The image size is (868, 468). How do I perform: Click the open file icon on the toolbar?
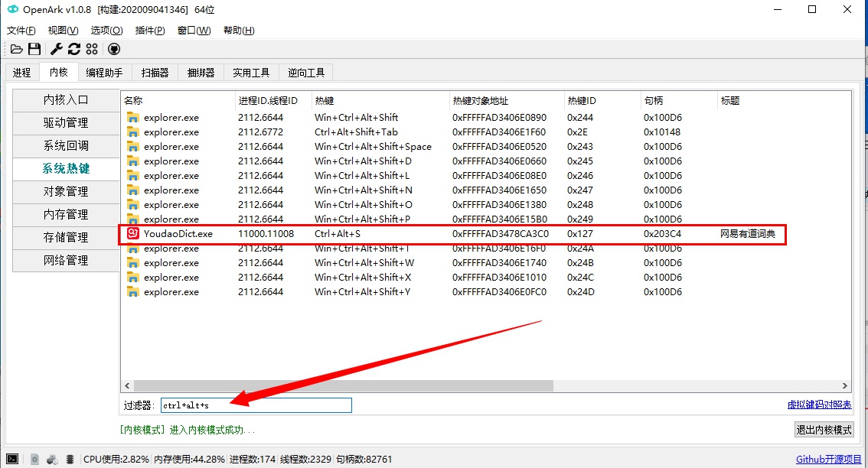click(16, 48)
